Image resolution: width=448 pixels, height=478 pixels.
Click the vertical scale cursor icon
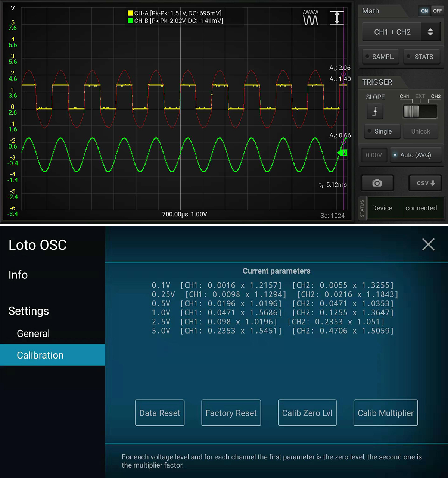pos(337,18)
